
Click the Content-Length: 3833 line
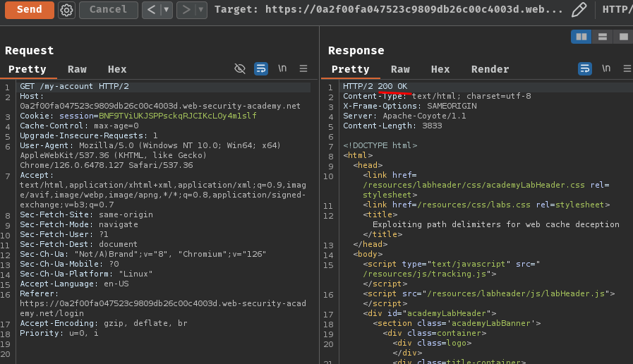pos(392,126)
